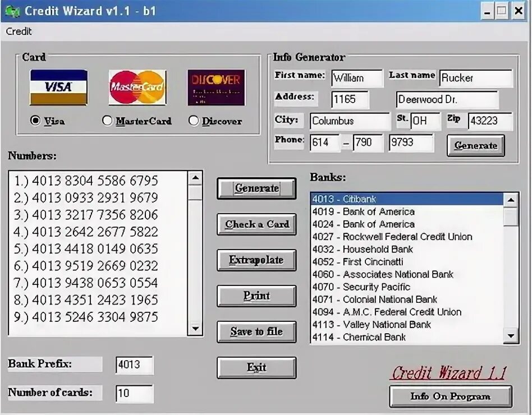Viewport: 532px width, 415px height.
Task: Click the MasterCard logo image
Action: coord(137,87)
